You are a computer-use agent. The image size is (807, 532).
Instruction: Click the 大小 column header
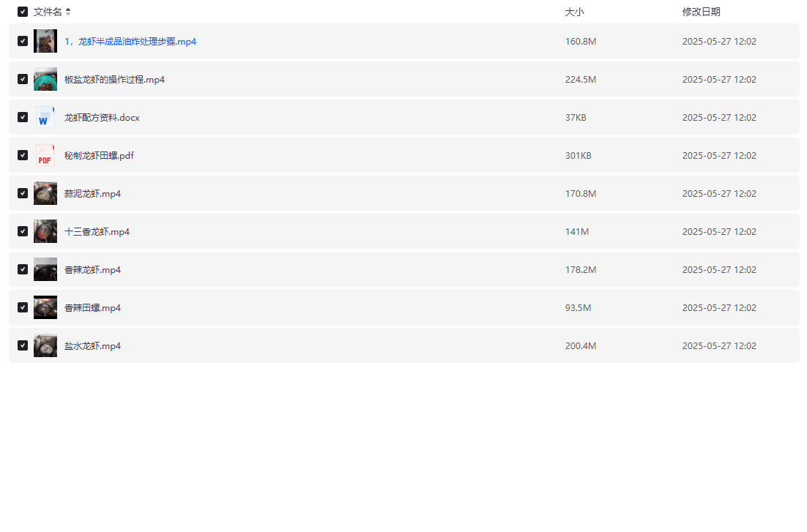pos(574,12)
